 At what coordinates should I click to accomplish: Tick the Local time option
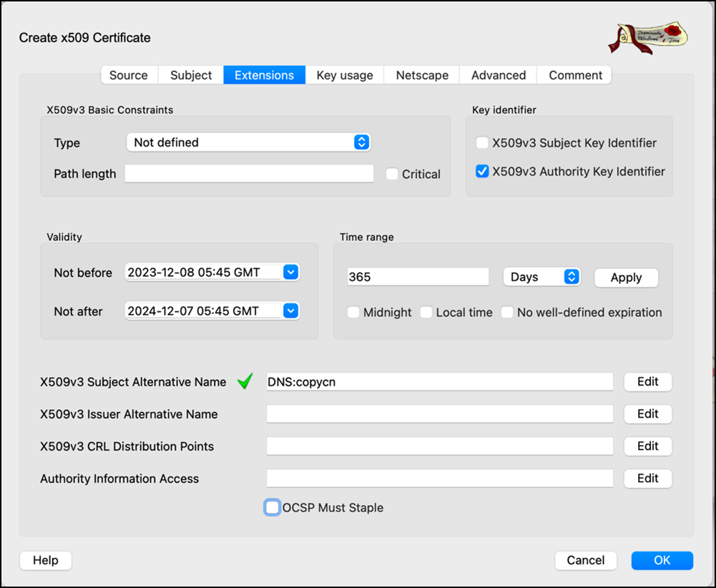[426, 313]
